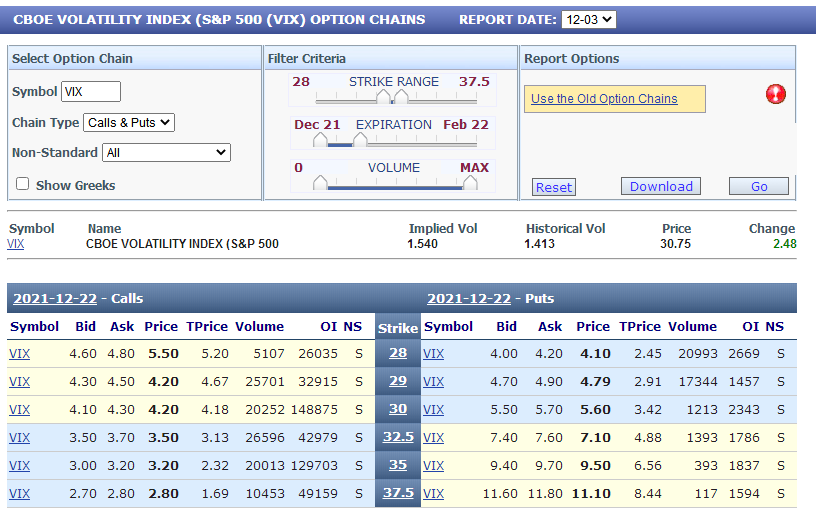Click the calls Volume column header
The width and height of the screenshot is (820, 513).
[259, 327]
